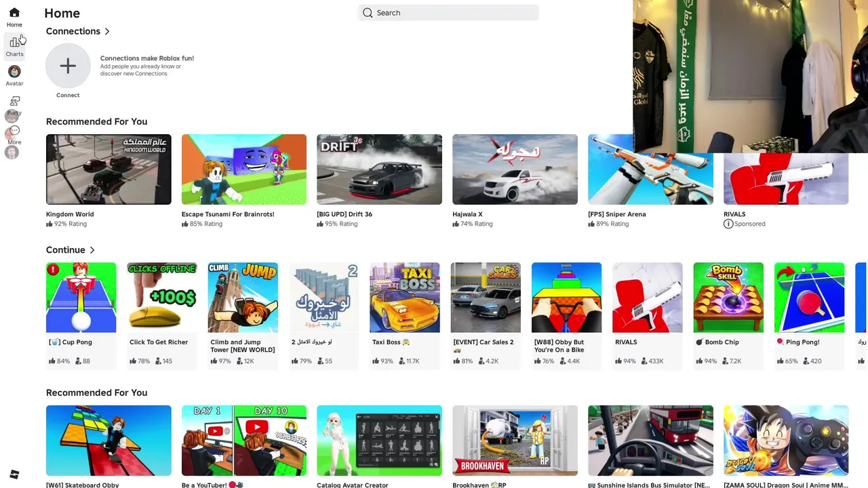This screenshot has width=868, height=488.
Task: Click the '11.7K' player count on Taxi Boss
Action: click(413, 361)
